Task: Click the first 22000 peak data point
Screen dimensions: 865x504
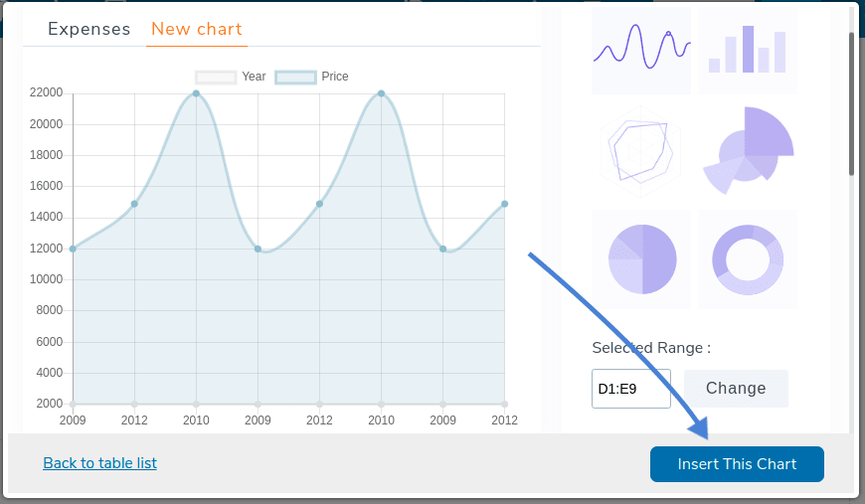Action: (196, 93)
